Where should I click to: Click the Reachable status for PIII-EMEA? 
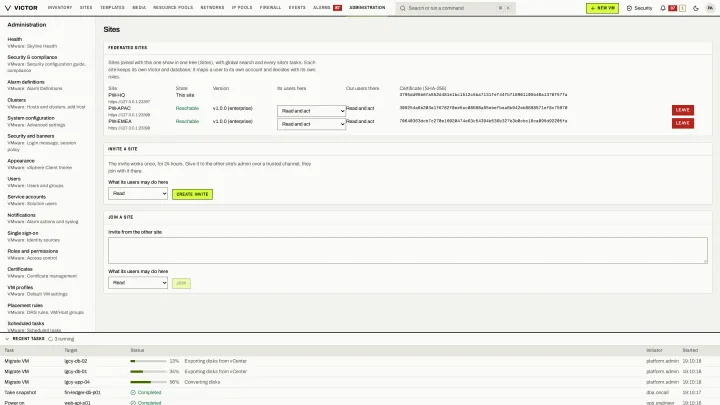point(187,121)
